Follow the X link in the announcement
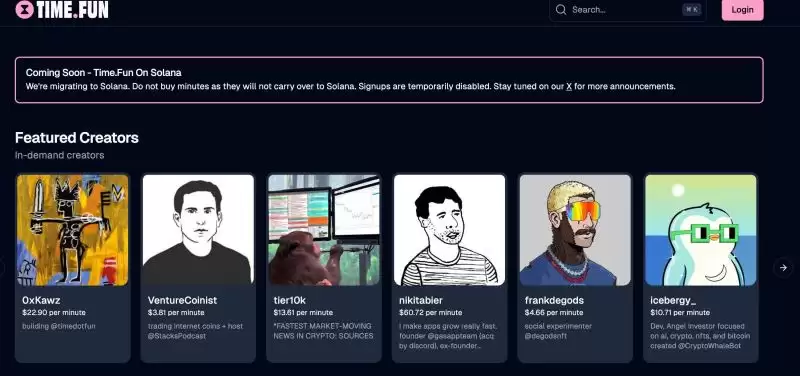The height and width of the screenshot is (376, 800). click(x=569, y=86)
